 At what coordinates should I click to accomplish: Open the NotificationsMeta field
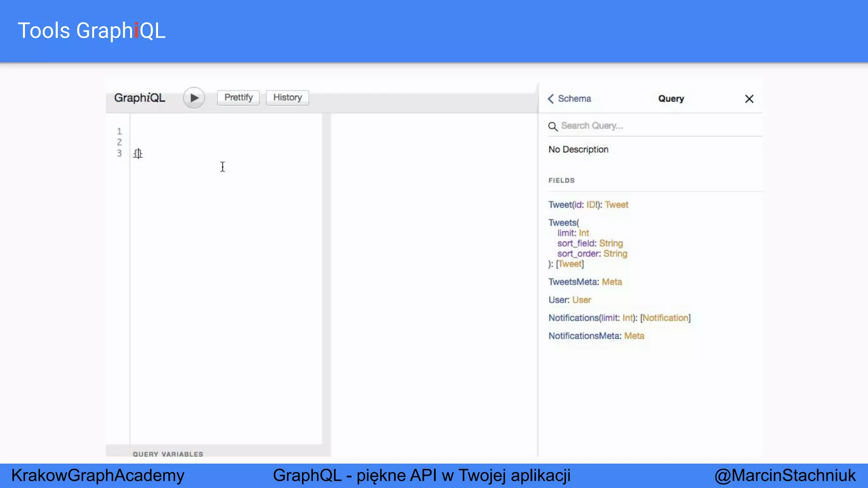(x=584, y=336)
